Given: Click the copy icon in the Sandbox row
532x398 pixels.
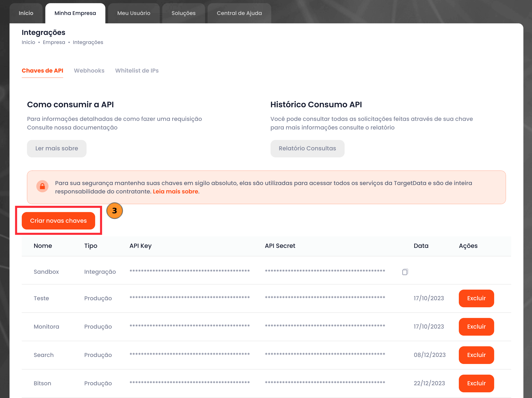Looking at the screenshot, I should (x=405, y=272).
